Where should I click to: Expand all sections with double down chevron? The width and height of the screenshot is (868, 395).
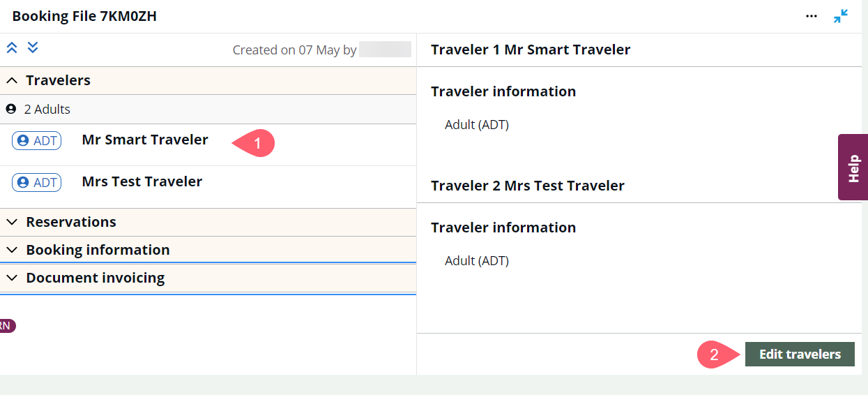coord(33,47)
